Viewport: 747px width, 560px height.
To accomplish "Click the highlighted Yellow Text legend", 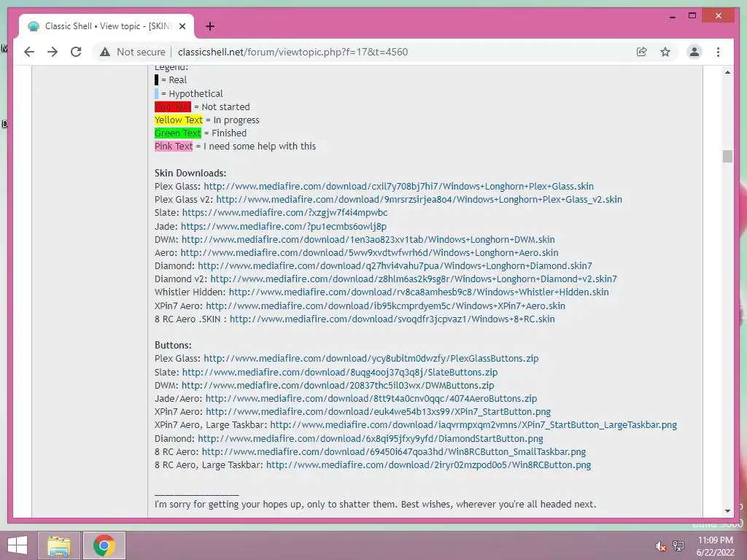I will 179,120.
